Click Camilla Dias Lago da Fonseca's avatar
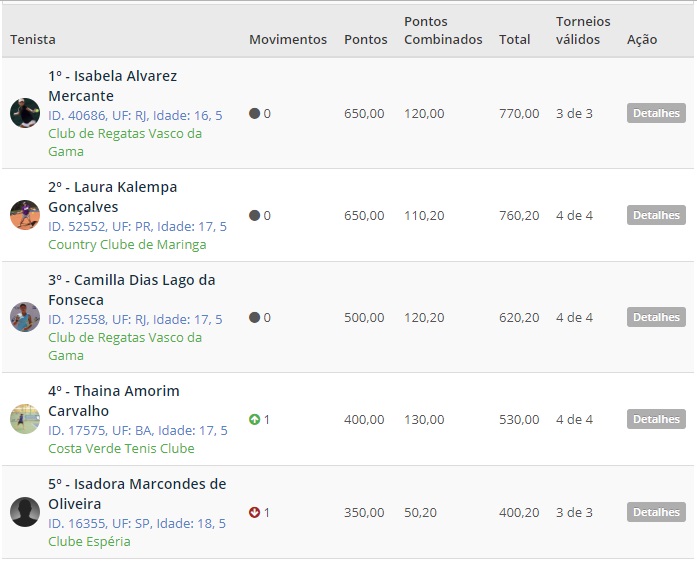This screenshot has height=561, width=697. (25, 317)
